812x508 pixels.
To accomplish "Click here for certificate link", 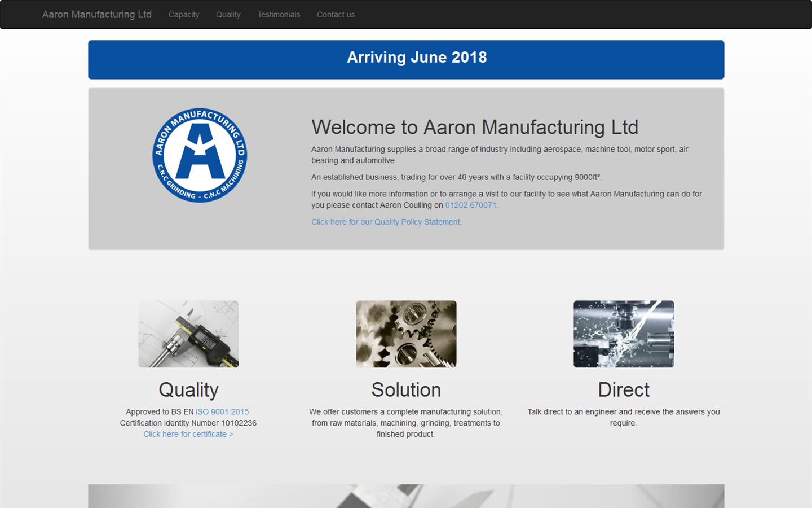I will 188,434.
